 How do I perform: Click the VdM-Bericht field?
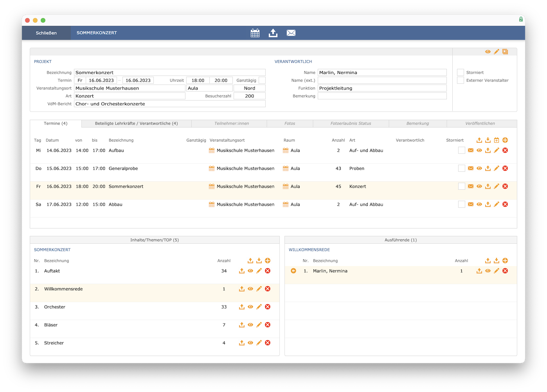point(170,104)
